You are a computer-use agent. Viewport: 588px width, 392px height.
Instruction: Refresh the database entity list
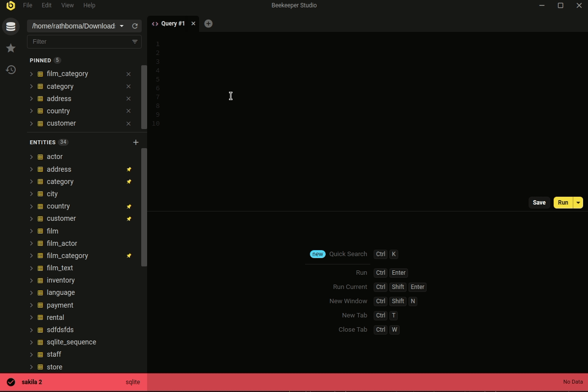pyautogui.click(x=135, y=26)
